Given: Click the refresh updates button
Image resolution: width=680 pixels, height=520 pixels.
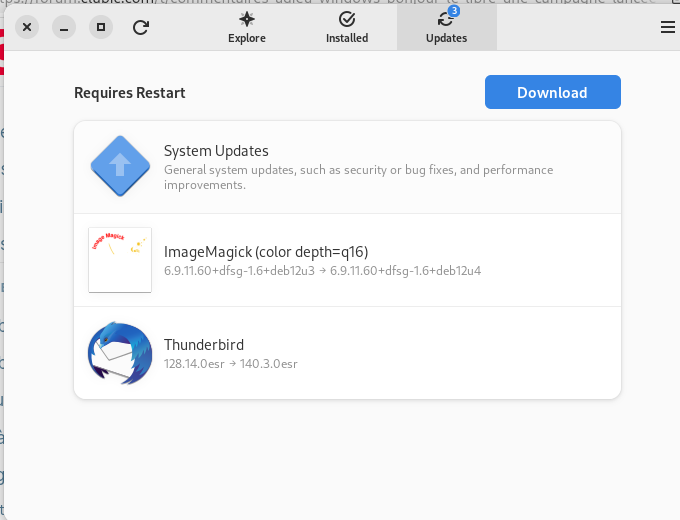Looking at the screenshot, I should click(141, 27).
